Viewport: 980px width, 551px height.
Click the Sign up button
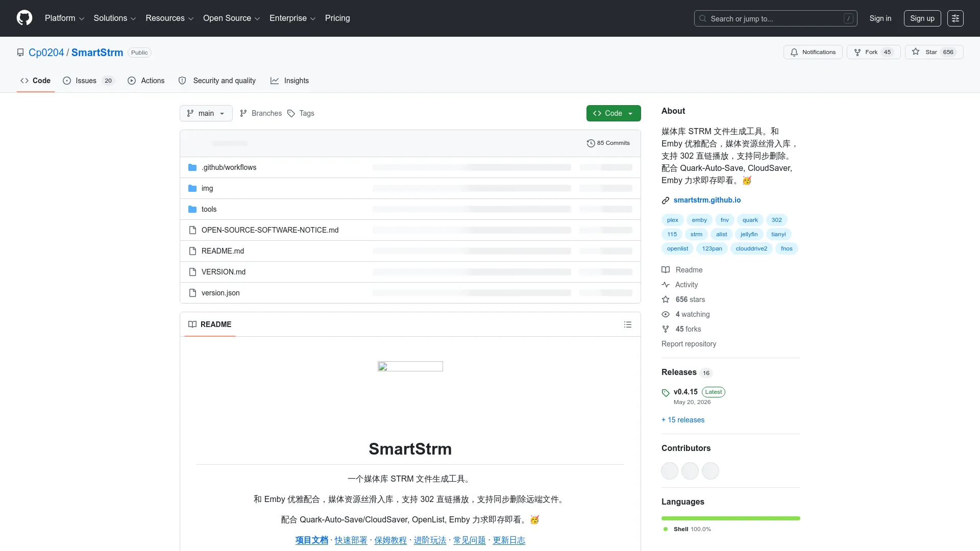(x=922, y=18)
